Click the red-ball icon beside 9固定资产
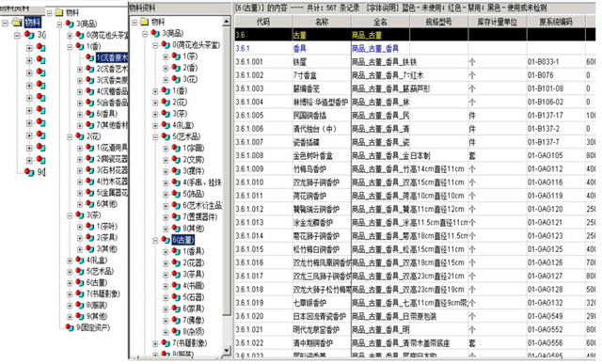This screenshot has width=602, height=364. (x=70, y=327)
